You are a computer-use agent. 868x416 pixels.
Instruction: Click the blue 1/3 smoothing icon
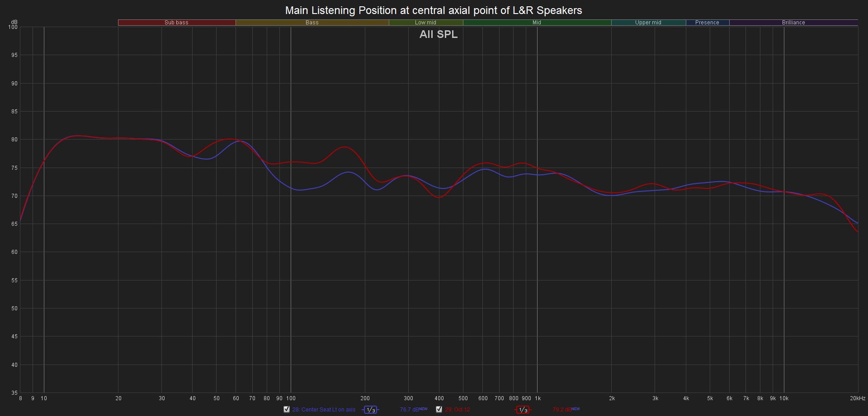[x=370, y=410]
